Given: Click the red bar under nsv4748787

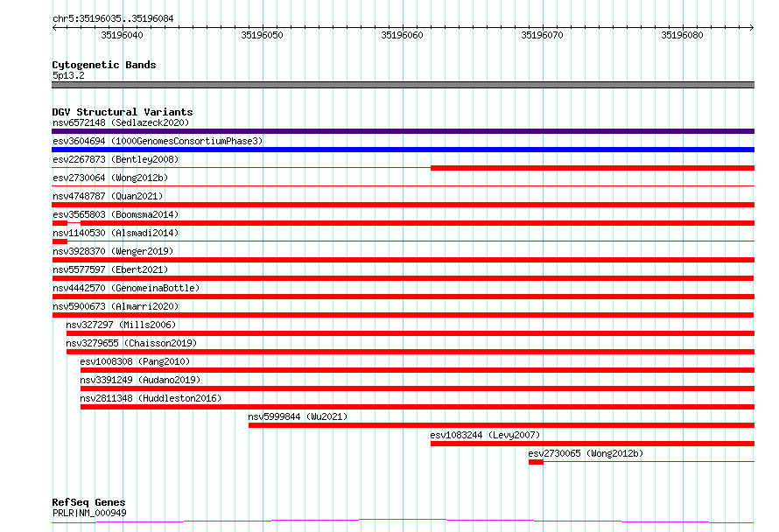Looking at the screenshot, I should [403, 205].
